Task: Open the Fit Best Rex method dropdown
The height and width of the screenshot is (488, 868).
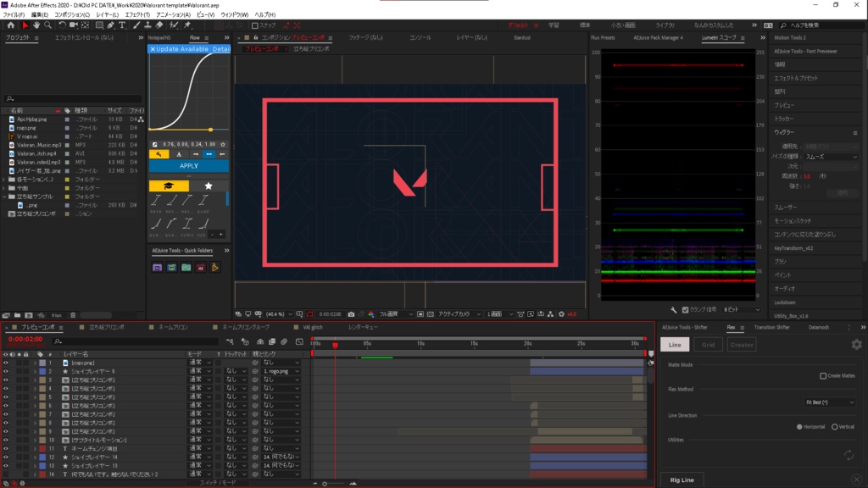Action: [x=829, y=402]
